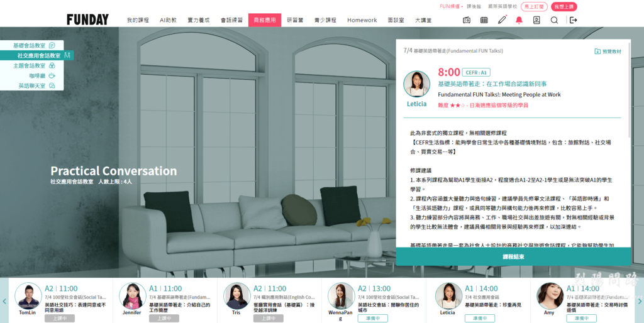Open the 實力養成 tab
Image resolution: width=644 pixels, height=323 pixels.
(x=198, y=19)
